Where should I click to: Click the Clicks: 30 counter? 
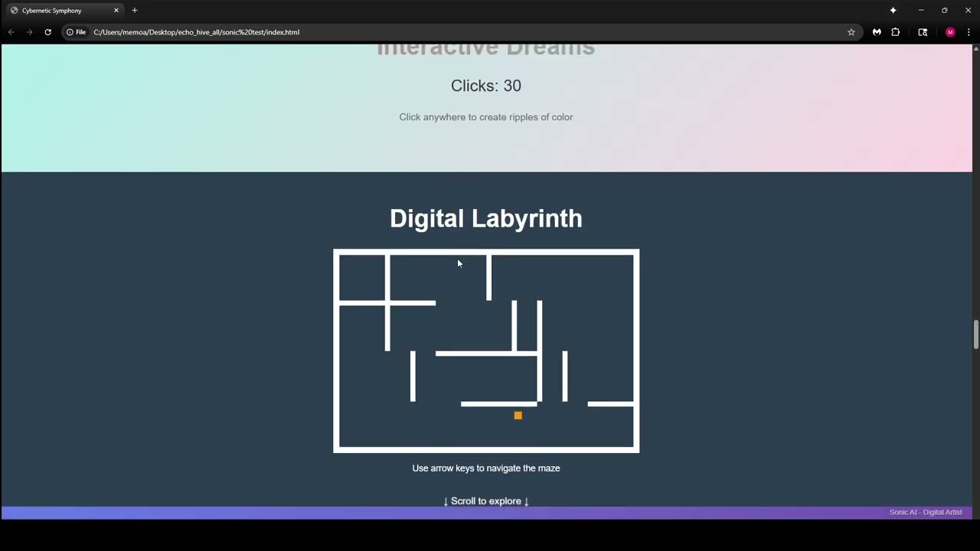[x=485, y=86]
